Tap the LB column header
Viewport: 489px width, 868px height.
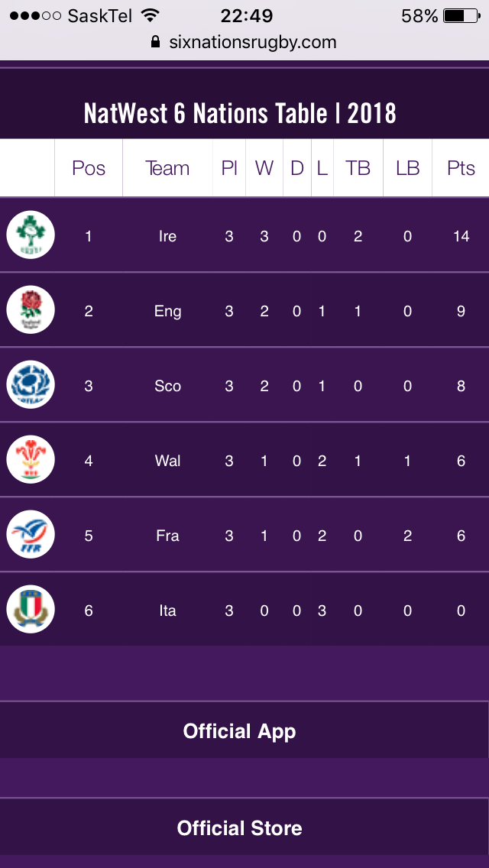[407, 168]
